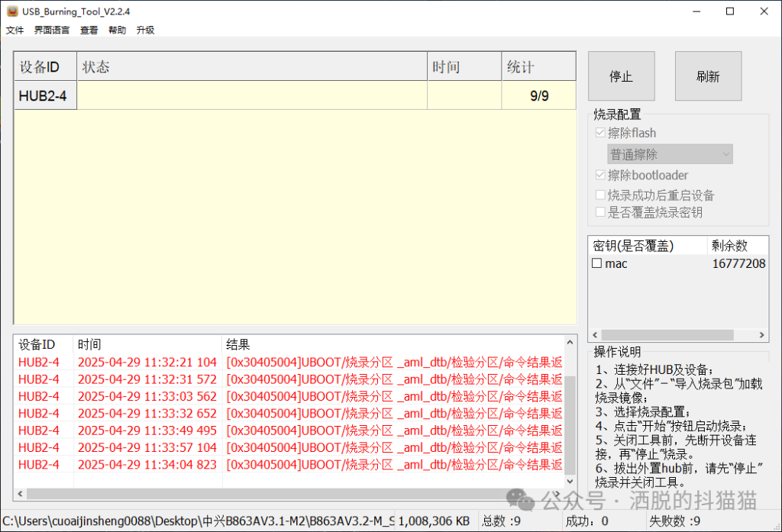
Task: Open the 查看 menu
Action: click(89, 31)
